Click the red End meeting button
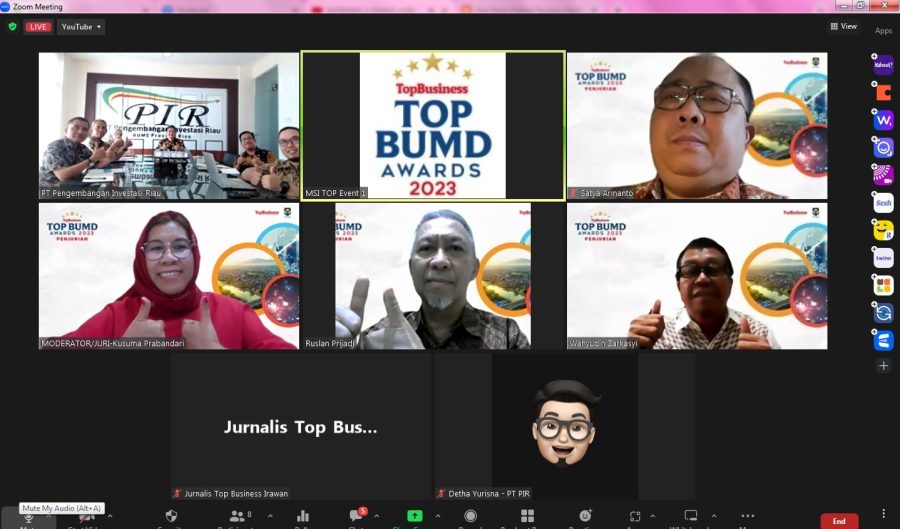The width and height of the screenshot is (900, 529). point(839,520)
